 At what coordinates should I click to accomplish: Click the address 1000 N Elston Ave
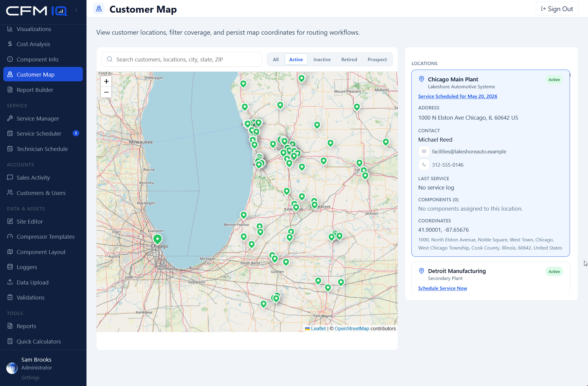pyautogui.click(x=468, y=118)
